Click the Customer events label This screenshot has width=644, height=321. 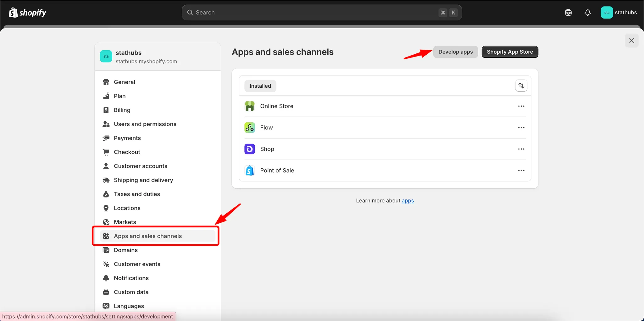point(137,264)
